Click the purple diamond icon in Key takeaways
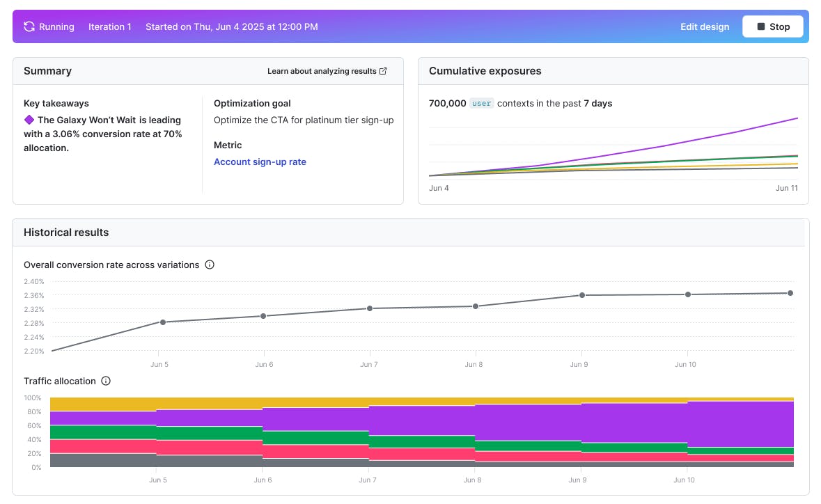The height and width of the screenshot is (504, 821). pyautogui.click(x=29, y=120)
